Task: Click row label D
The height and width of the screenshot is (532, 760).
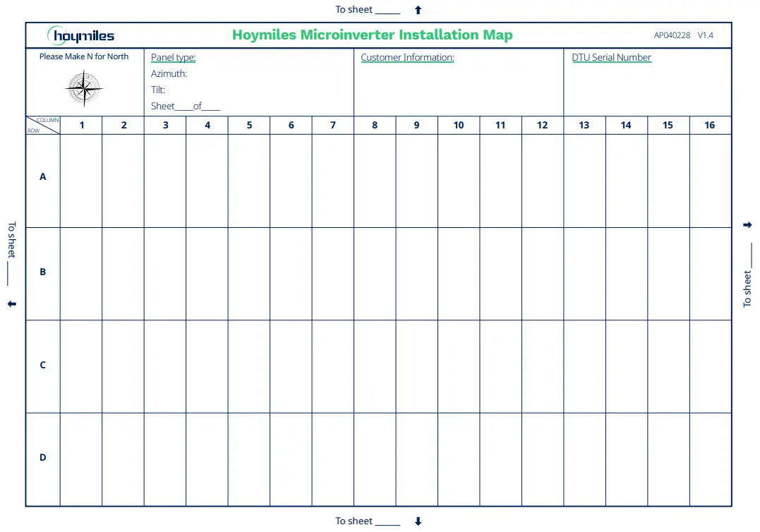Action: [x=42, y=457]
